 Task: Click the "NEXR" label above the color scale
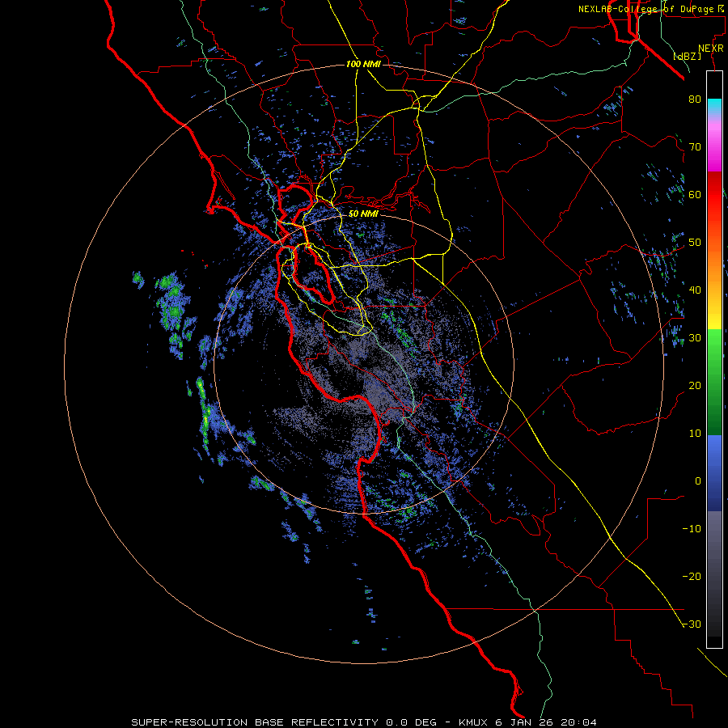click(x=710, y=49)
